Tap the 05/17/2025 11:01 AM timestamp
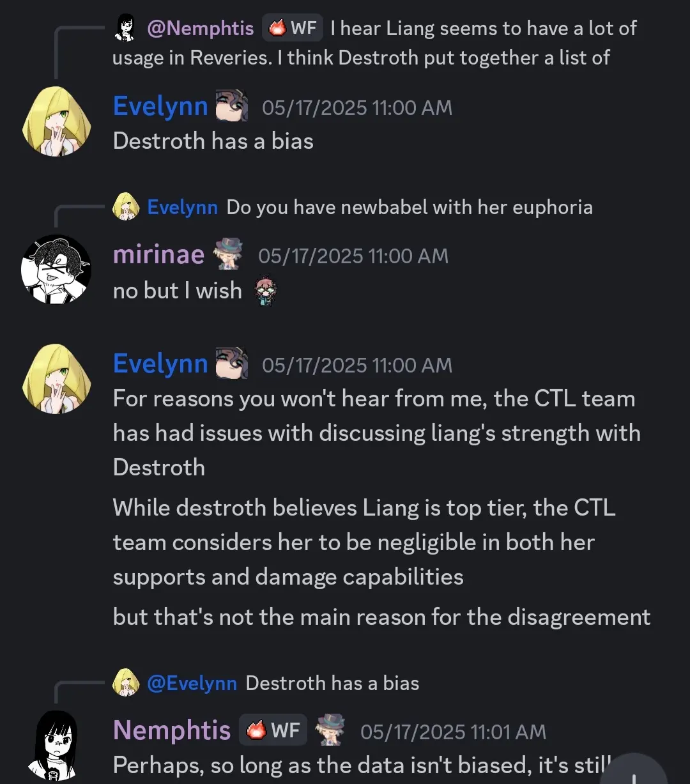Image resolution: width=690 pixels, height=784 pixels. pyautogui.click(x=453, y=732)
